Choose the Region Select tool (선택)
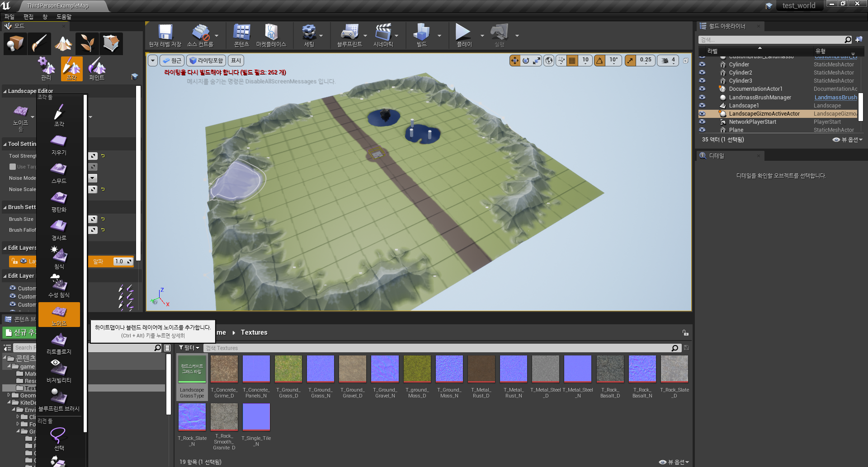This screenshot has width=868, height=467. pos(59,439)
